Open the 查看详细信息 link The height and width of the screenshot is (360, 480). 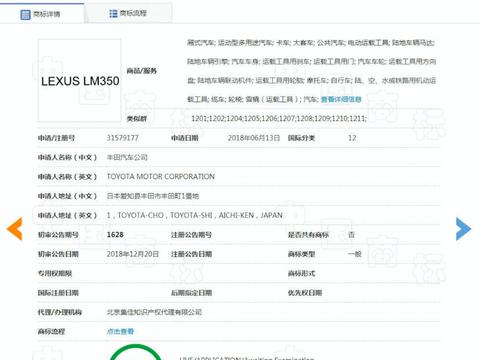point(341,99)
